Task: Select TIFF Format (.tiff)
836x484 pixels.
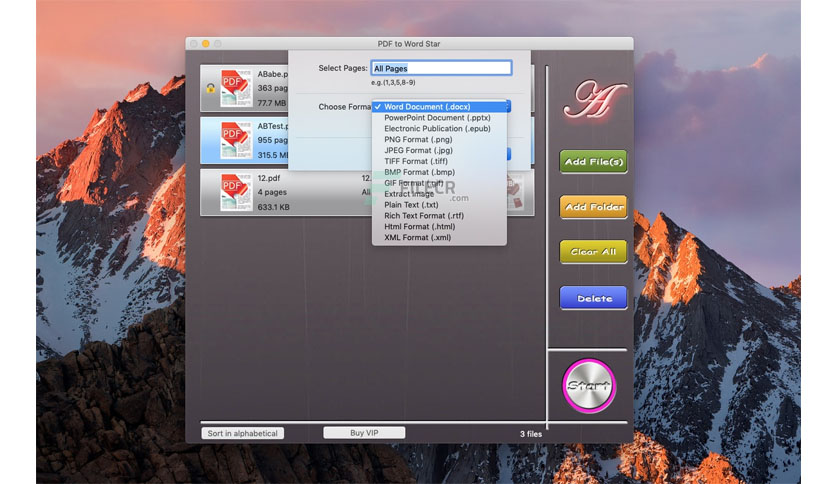Action: click(439, 161)
